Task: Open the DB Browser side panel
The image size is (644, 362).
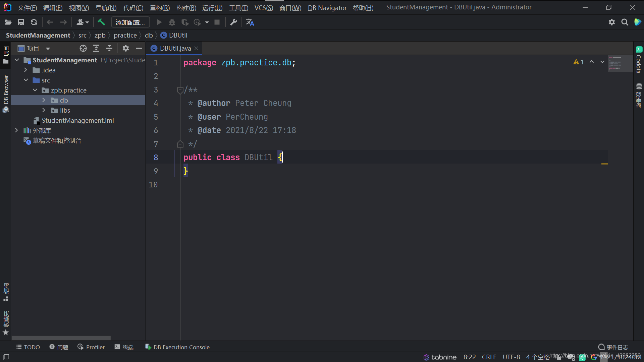Action: point(6,90)
